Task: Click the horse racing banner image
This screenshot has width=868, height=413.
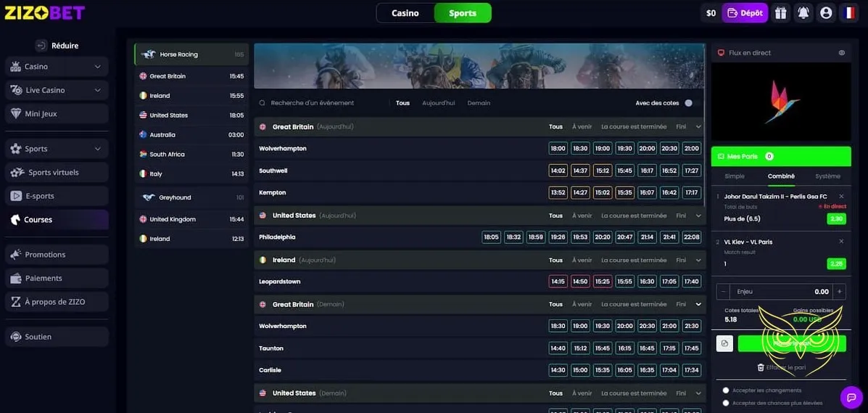Action: (479, 66)
